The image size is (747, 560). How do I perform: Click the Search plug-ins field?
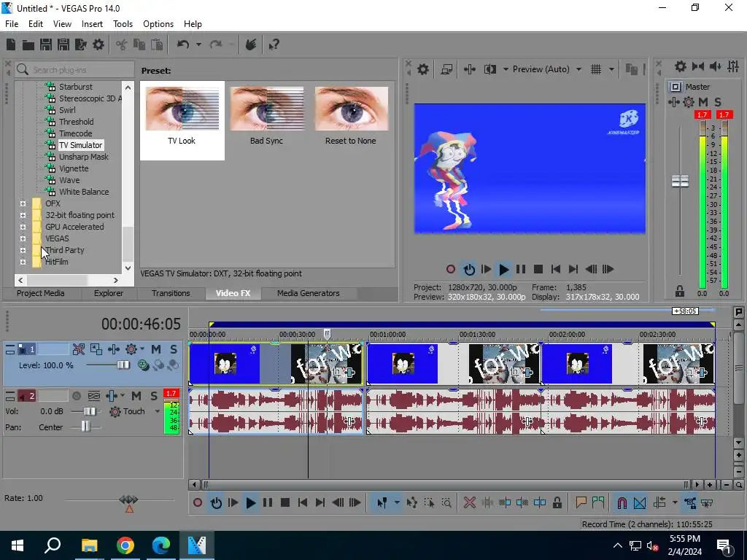point(75,70)
